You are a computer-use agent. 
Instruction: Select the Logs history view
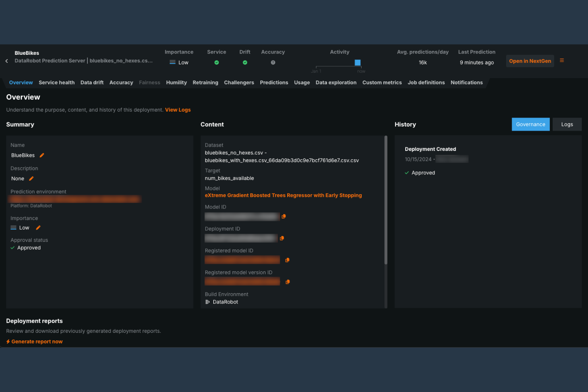[567, 124]
